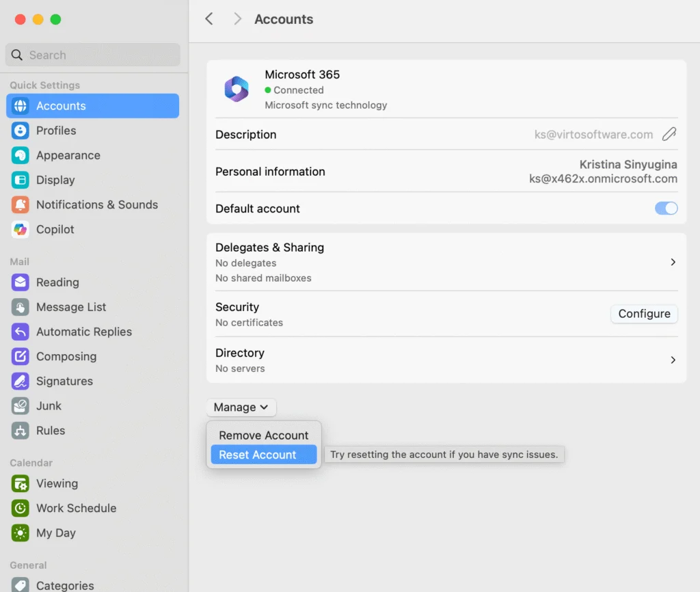Select the Calendar Viewing icon

[x=20, y=483]
